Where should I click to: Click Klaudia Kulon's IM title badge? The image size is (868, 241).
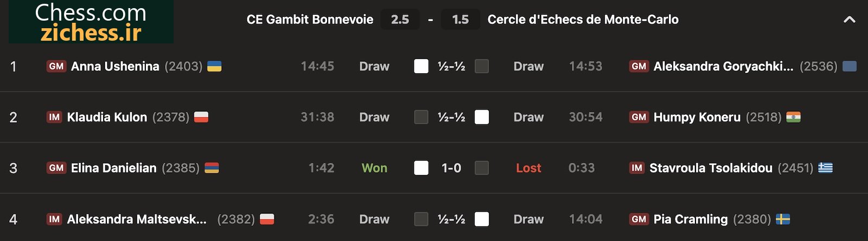(x=54, y=117)
